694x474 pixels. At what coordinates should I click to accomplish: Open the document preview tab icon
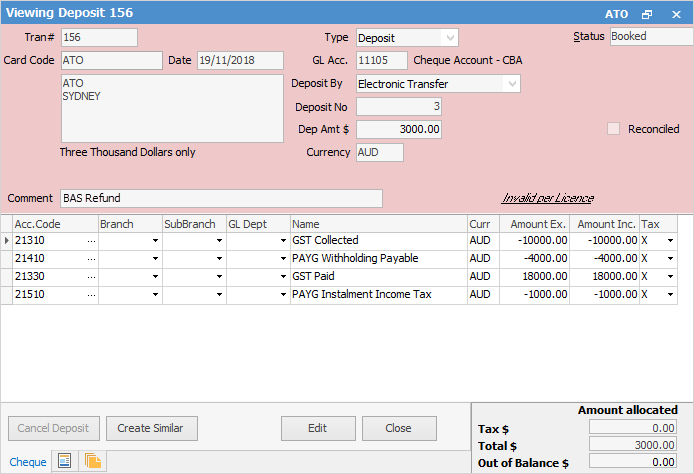point(64,461)
